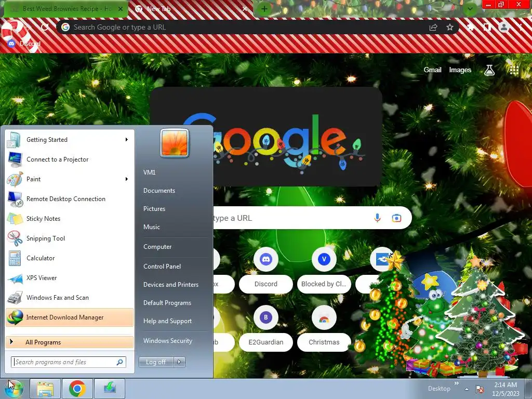This screenshot has height=399, width=532.
Task: Open the Discord bookmark
Action: [x=24, y=44]
